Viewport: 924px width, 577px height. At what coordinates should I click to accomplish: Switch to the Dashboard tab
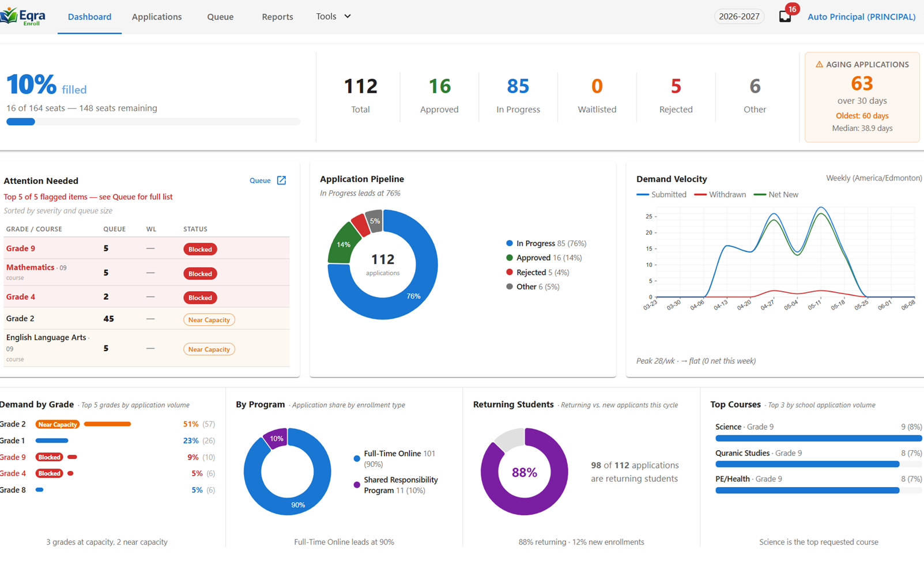[x=89, y=17]
